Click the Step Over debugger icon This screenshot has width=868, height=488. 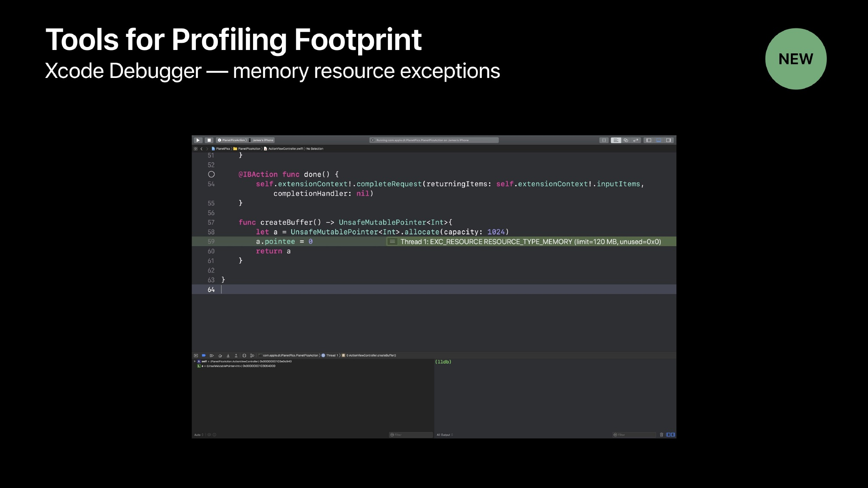pyautogui.click(x=220, y=355)
